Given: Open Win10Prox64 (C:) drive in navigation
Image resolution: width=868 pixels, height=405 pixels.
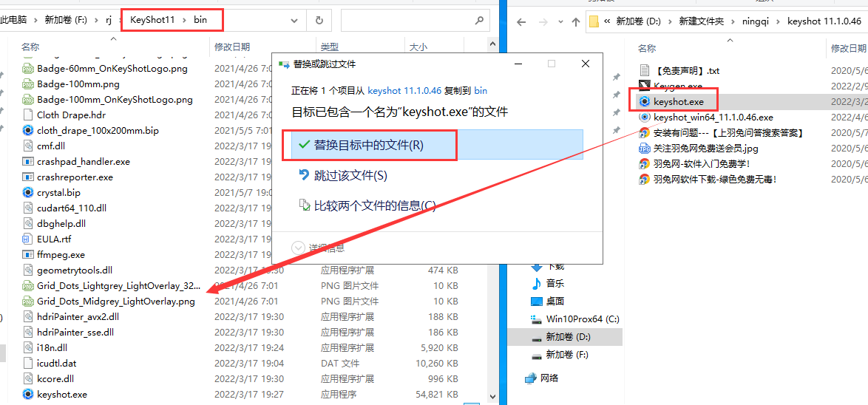Looking at the screenshot, I should point(583,319).
